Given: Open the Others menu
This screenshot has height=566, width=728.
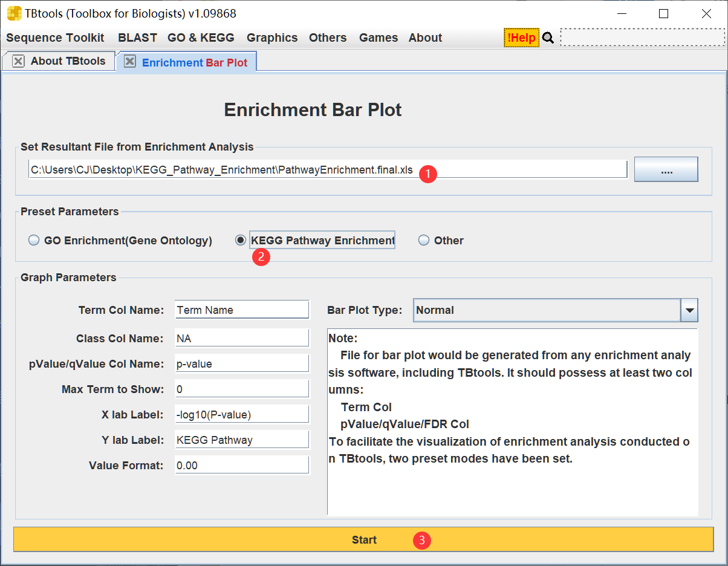Looking at the screenshot, I should coord(328,37).
